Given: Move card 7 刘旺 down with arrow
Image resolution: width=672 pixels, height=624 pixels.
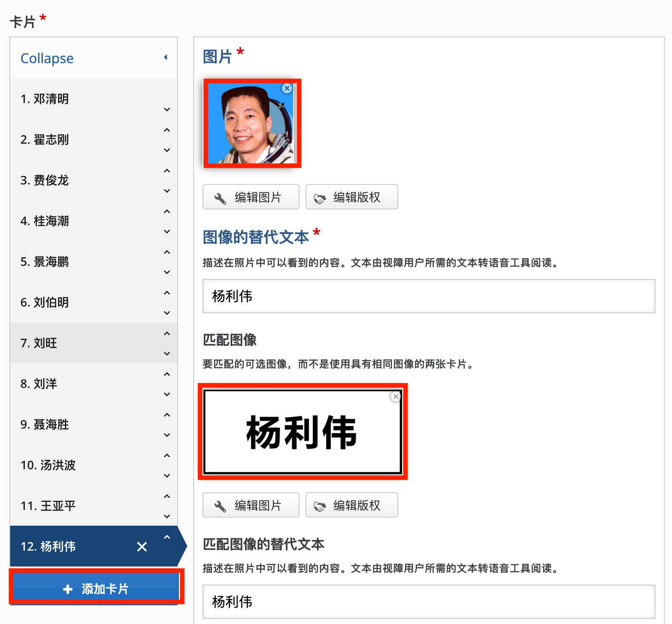Looking at the screenshot, I should 167,354.
